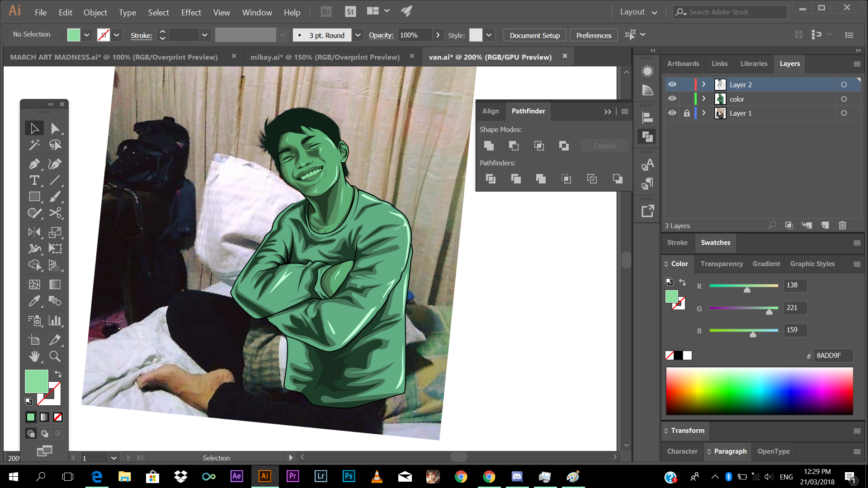The image size is (868, 488).
Task: Click the Preferences button
Action: tap(594, 35)
